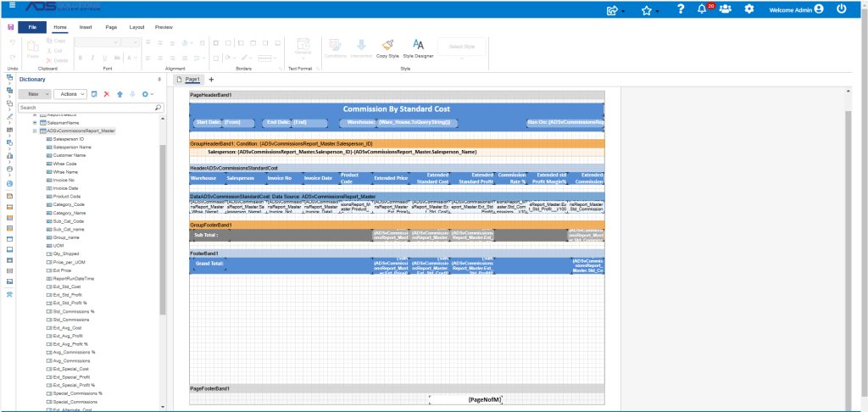Click the Copy Style brush icon
Screen dimensions: 868x412
(x=387, y=46)
